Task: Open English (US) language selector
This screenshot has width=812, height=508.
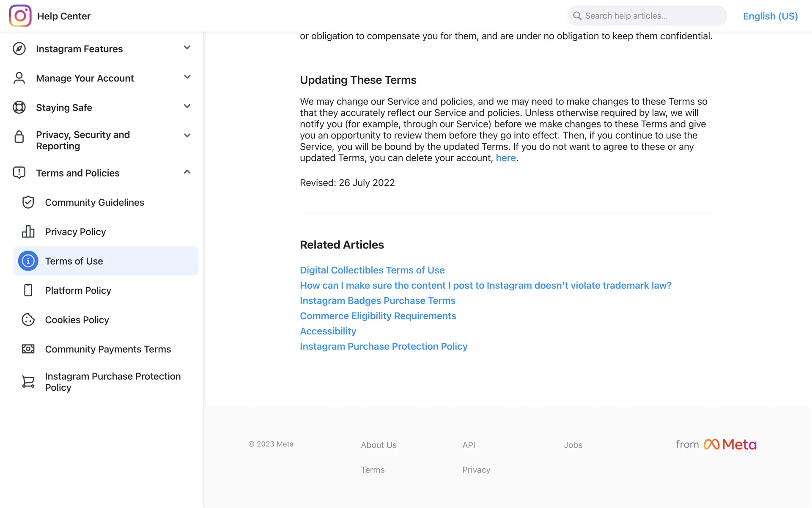Action: 770,16
